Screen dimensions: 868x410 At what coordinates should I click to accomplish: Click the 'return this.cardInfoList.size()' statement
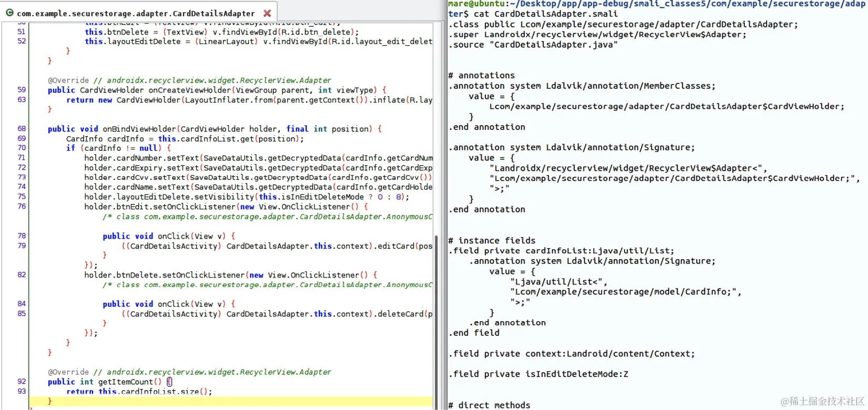(x=139, y=392)
